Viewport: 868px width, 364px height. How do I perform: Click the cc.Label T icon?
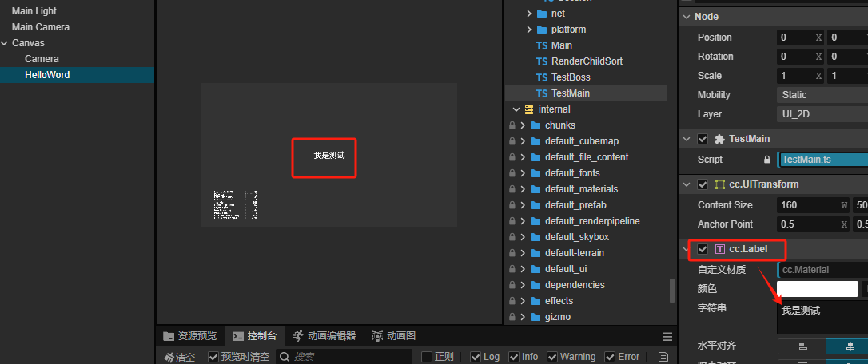pyautogui.click(x=719, y=250)
